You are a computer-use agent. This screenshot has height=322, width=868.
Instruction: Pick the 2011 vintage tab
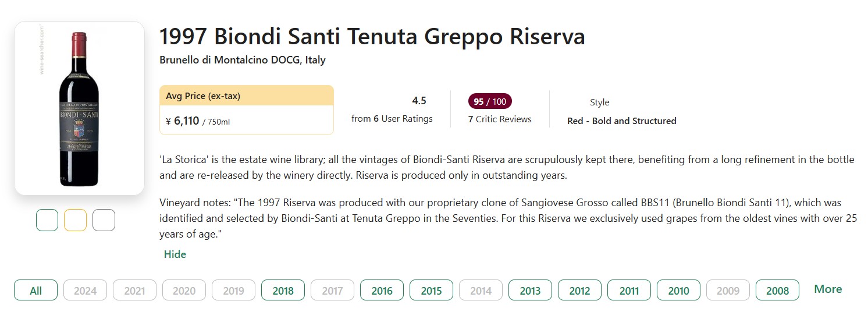(x=629, y=291)
